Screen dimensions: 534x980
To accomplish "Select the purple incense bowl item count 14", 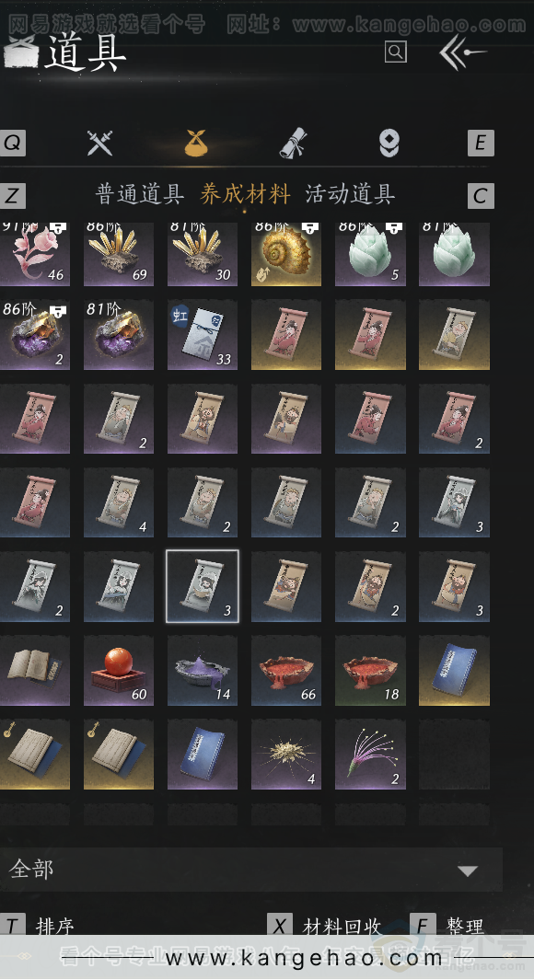I will point(203,671).
